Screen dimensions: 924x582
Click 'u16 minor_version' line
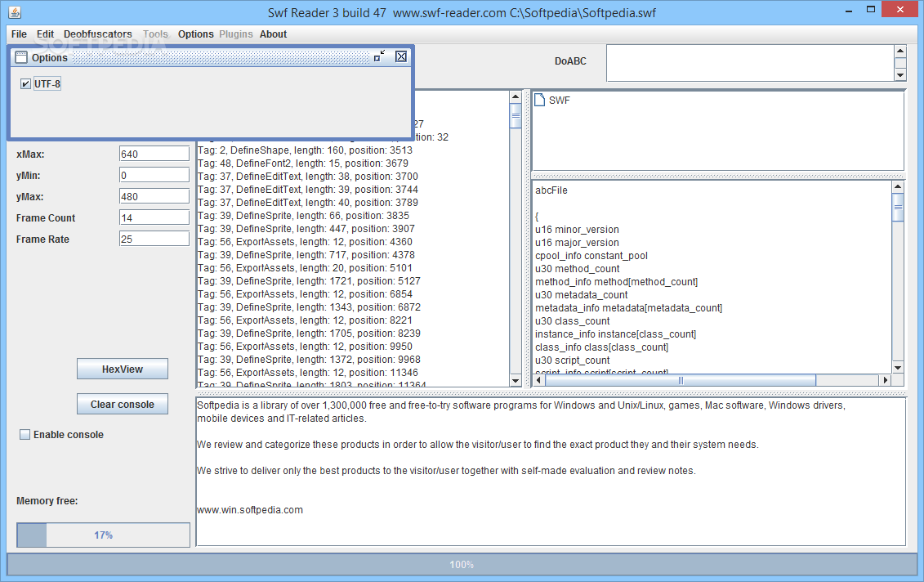(x=577, y=230)
